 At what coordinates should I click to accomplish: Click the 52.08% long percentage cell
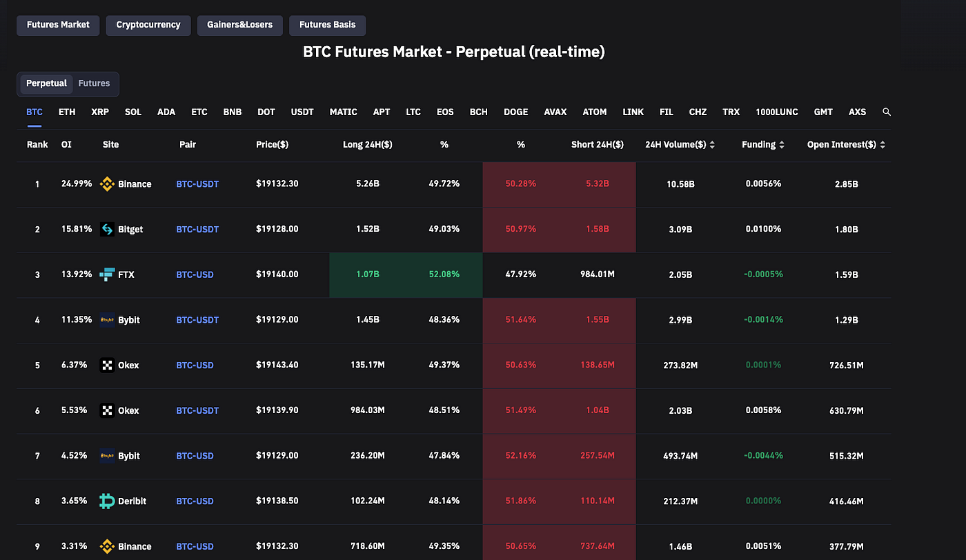pos(444,274)
